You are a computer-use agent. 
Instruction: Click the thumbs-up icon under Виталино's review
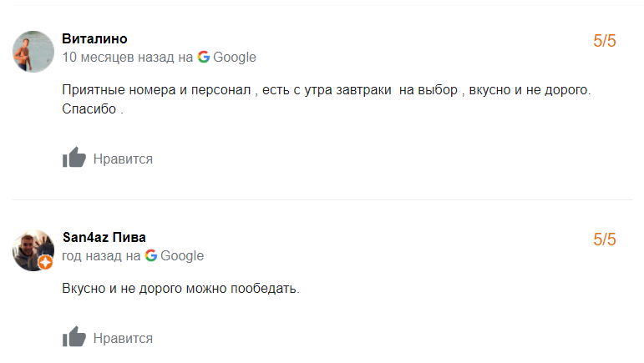(x=74, y=158)
